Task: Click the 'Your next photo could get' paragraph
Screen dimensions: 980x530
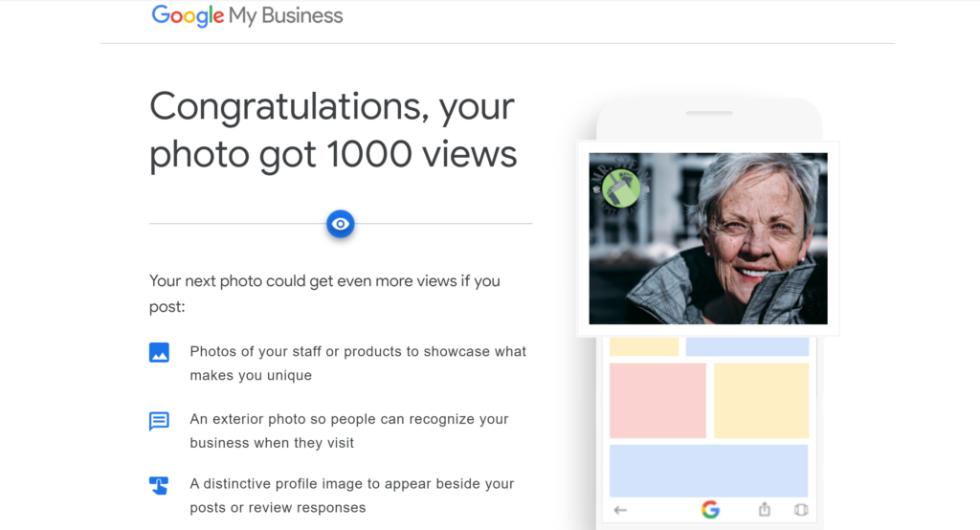Action: click(x=324, y=293)
